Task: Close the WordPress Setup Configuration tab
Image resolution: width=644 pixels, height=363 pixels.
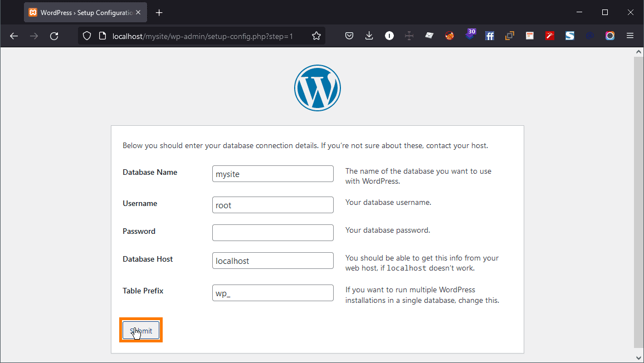Action: pyautogui.click(x=138, y=13)
